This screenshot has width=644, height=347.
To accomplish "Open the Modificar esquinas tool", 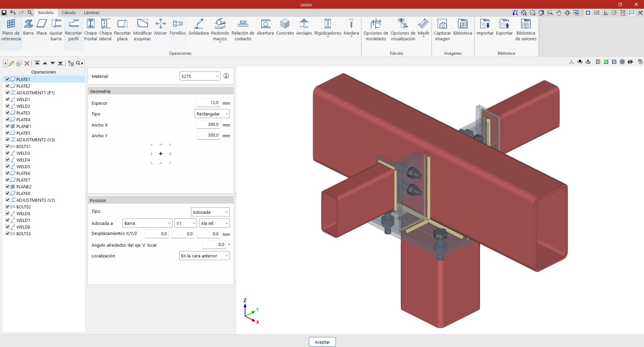I will 143,30.
